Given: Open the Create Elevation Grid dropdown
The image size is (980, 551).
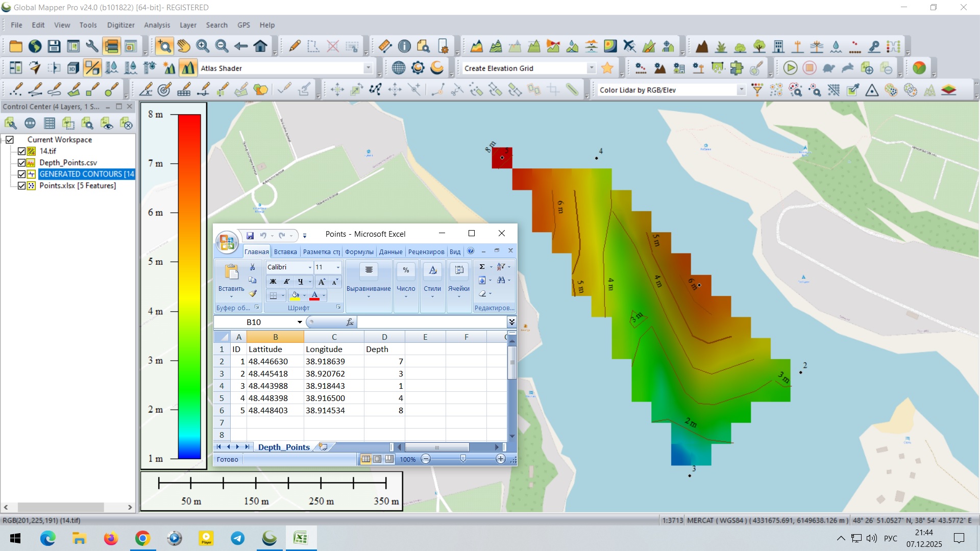Looking at the screenshot, I should point(591,68).
